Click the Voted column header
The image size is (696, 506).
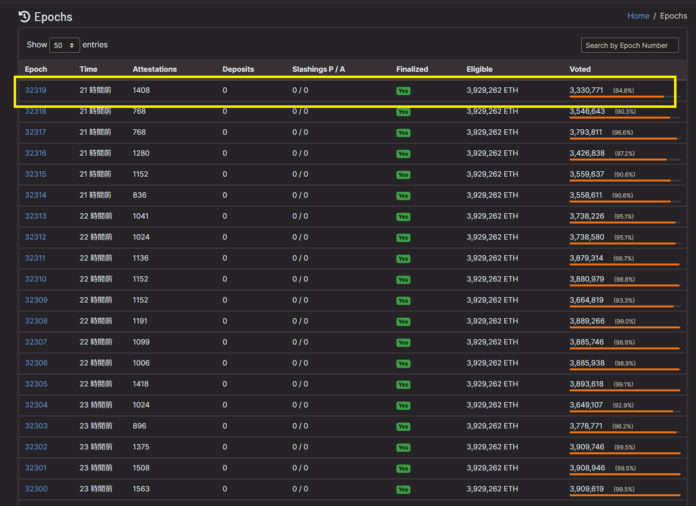(580, 69)
